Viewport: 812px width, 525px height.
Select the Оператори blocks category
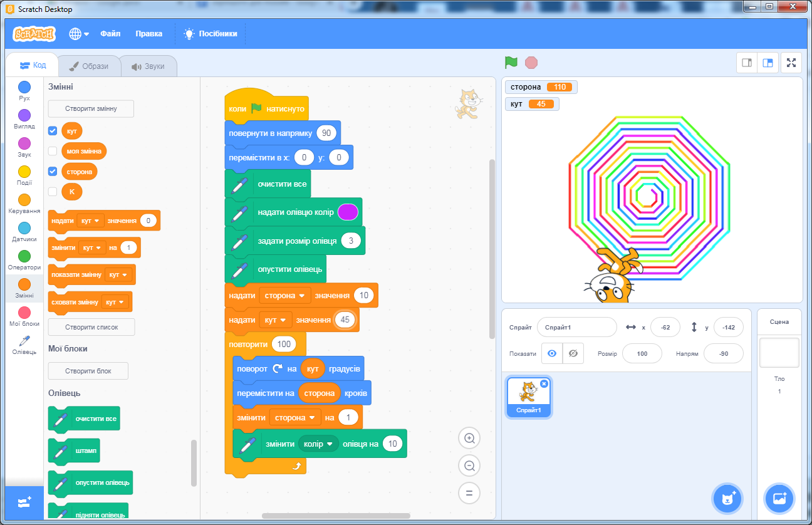pos(24,261)
